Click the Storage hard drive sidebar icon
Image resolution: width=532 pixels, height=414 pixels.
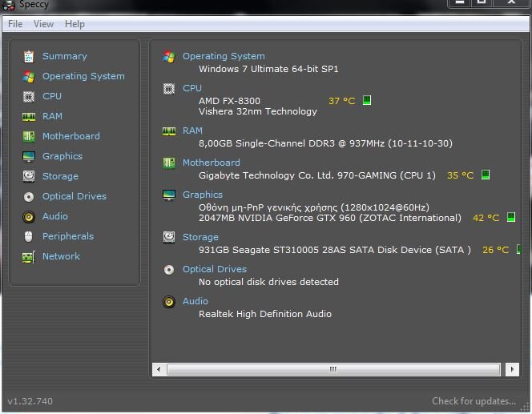[29, 176]
